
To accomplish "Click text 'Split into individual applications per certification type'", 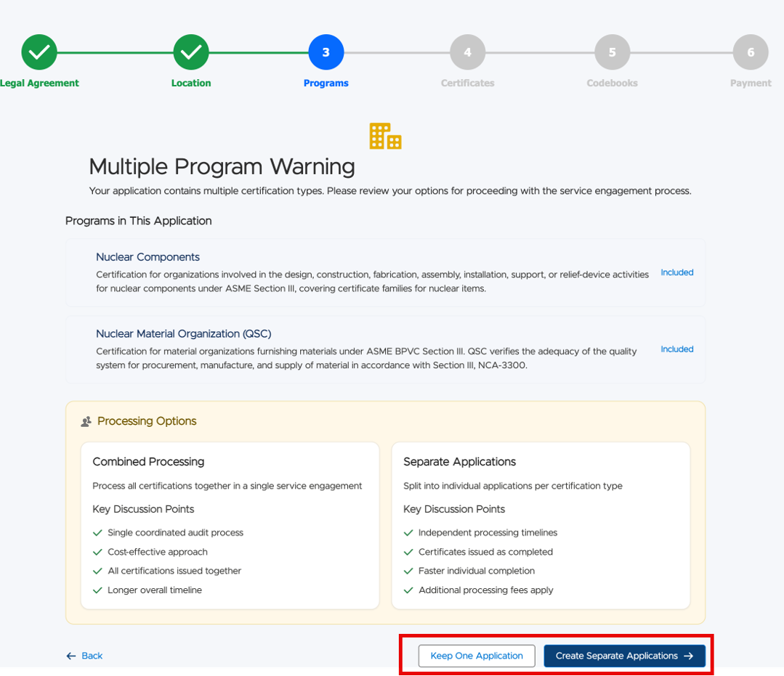I will click(513, 486).
